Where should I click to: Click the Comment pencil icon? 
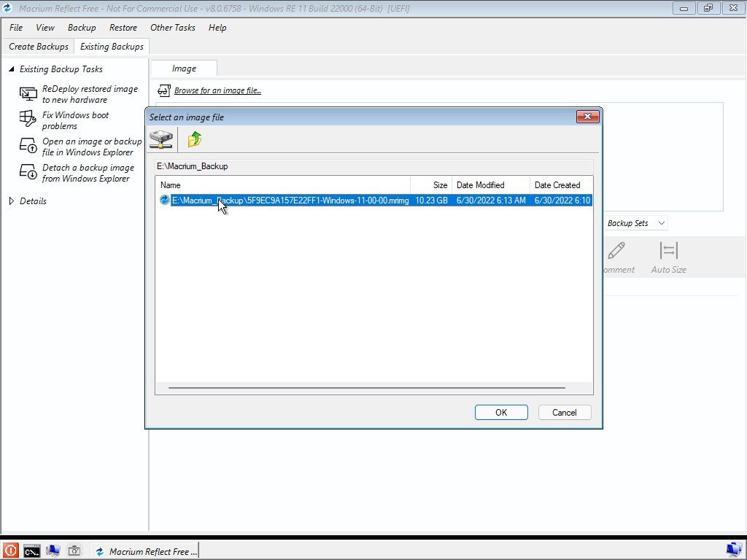coord(616,250)
